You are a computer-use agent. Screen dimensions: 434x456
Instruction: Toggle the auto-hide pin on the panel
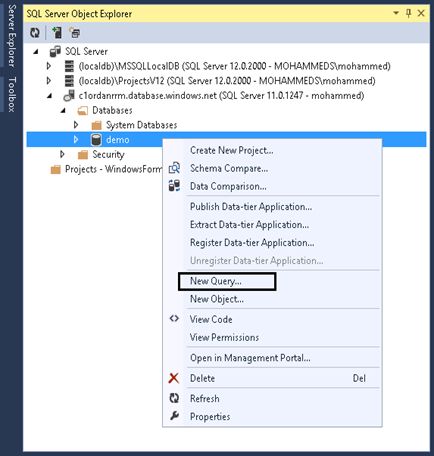[408, 13]
